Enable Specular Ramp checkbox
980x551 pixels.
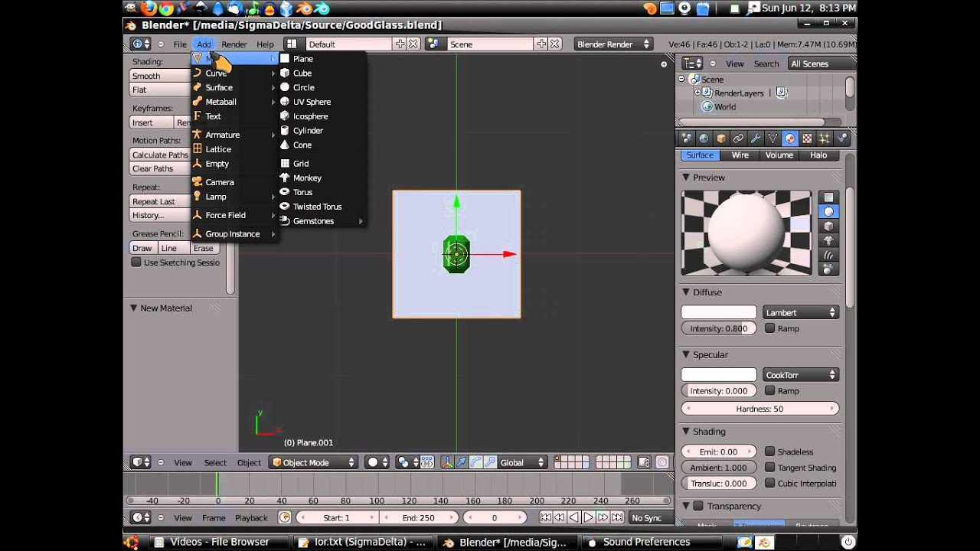(x=770, y=390)
